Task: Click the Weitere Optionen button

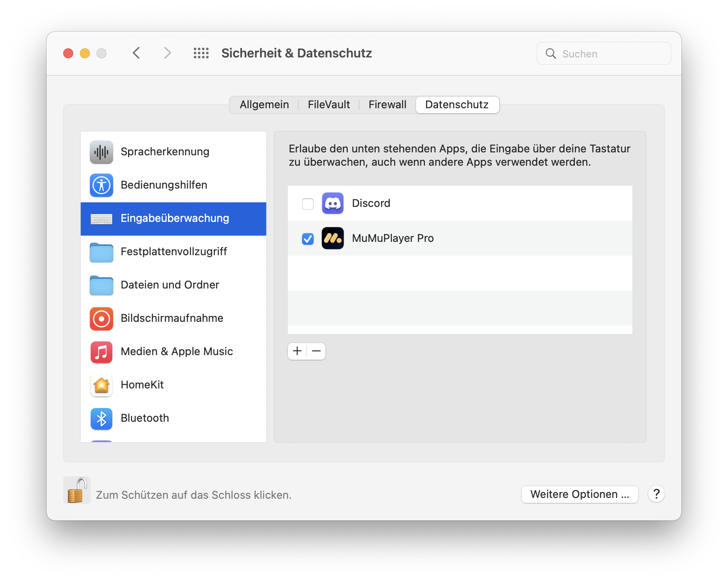Action: coord(579,494)
